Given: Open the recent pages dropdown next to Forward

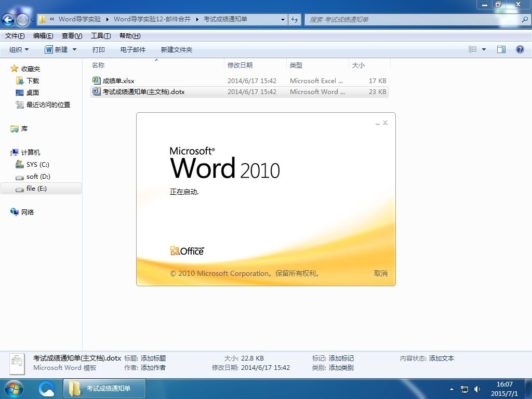Looking at the screenshot, I should click(33, 20).
